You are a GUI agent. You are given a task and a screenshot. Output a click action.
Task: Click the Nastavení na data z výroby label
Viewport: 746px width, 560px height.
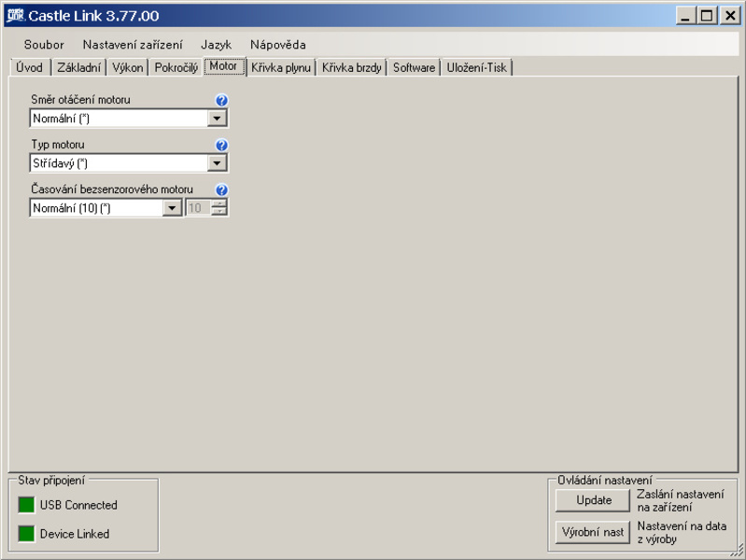coord(682,532)
